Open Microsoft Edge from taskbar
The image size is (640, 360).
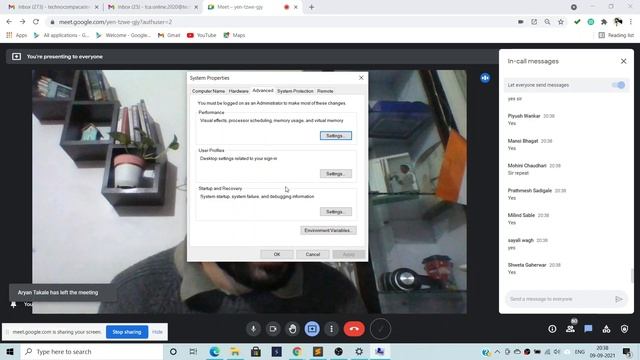(x=214, y=351)
